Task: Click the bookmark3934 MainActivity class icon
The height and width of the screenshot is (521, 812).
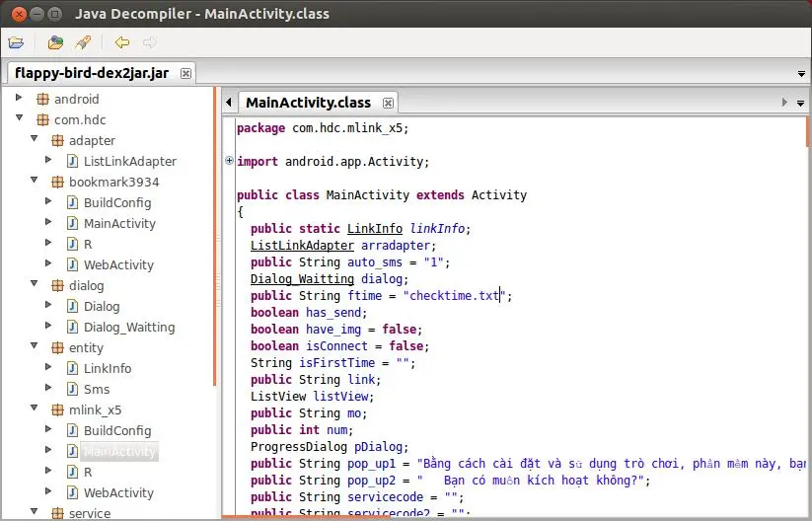Action: tap(72, 223)
